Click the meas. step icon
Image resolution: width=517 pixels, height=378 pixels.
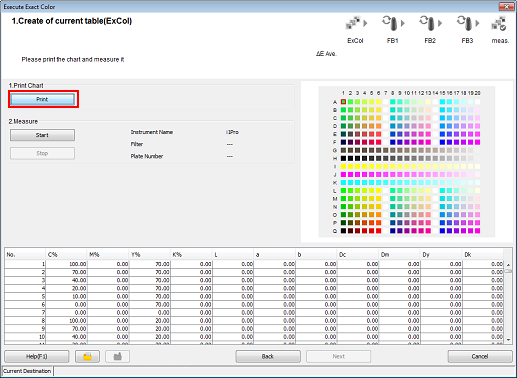499,23
